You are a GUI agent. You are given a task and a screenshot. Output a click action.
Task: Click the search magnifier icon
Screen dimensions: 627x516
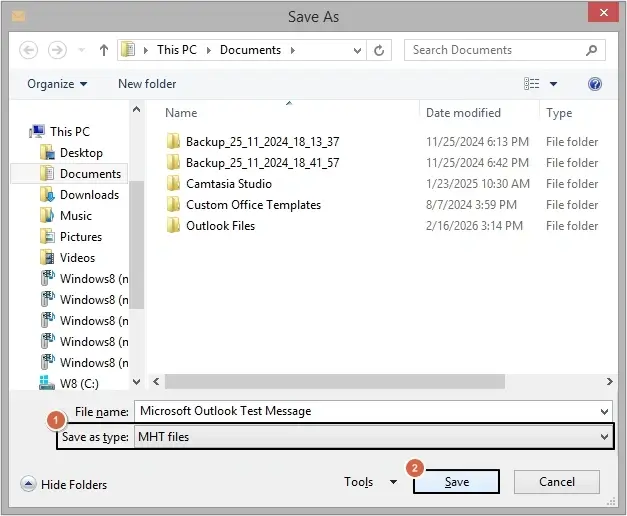point(591,50)
